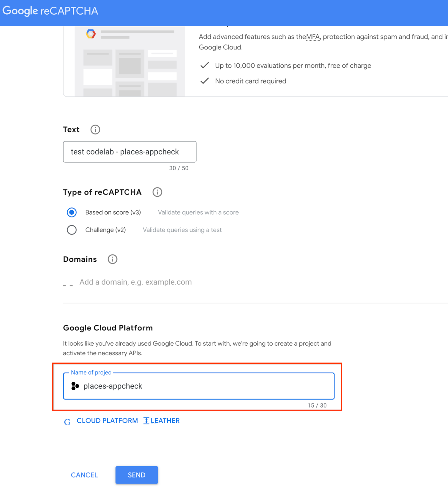Screen dimensions: 448x488
Task: Click the Google reCAPTCHA logo in the header
Action: point(50,11)
